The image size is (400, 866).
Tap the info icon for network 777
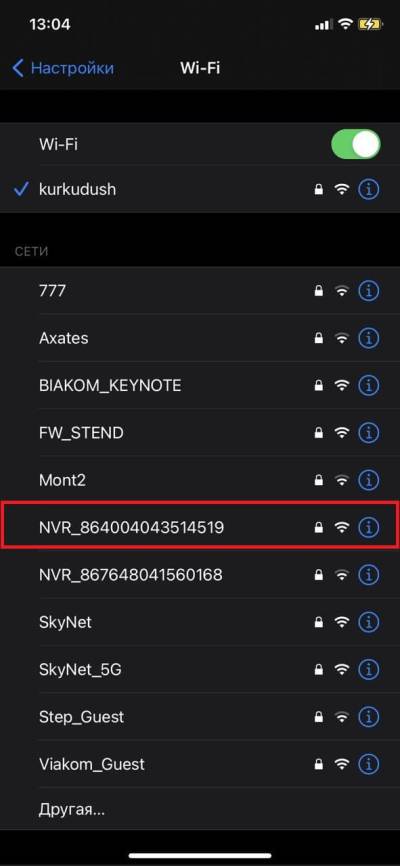click(x=369, y=291)
